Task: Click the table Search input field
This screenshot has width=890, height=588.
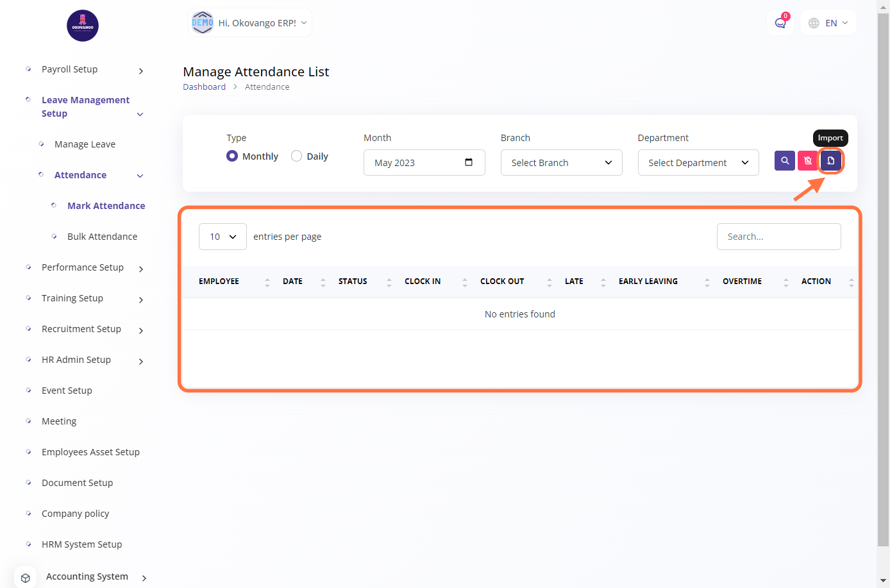Action: [x=778, y=237]
